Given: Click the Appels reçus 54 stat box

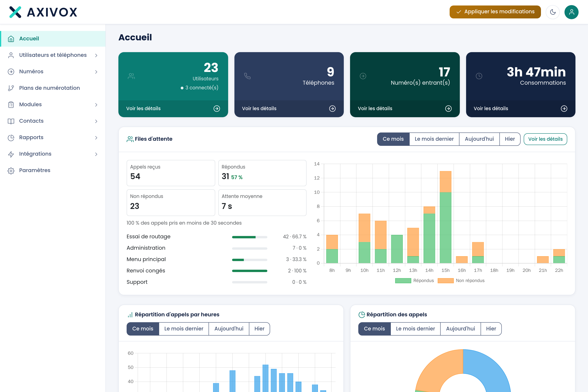Looking at the screenshot, I should tap(171, 173).
